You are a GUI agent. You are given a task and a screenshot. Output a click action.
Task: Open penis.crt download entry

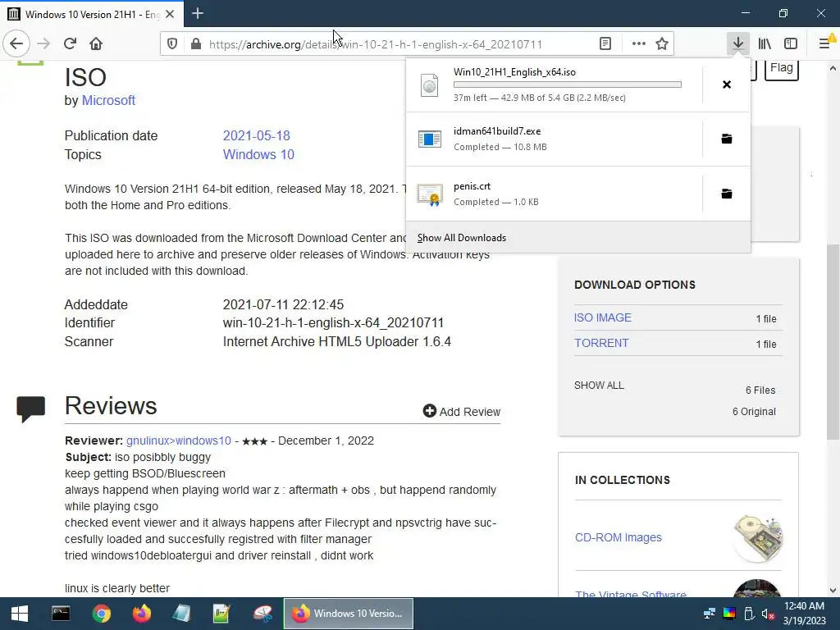pos(555,194)
